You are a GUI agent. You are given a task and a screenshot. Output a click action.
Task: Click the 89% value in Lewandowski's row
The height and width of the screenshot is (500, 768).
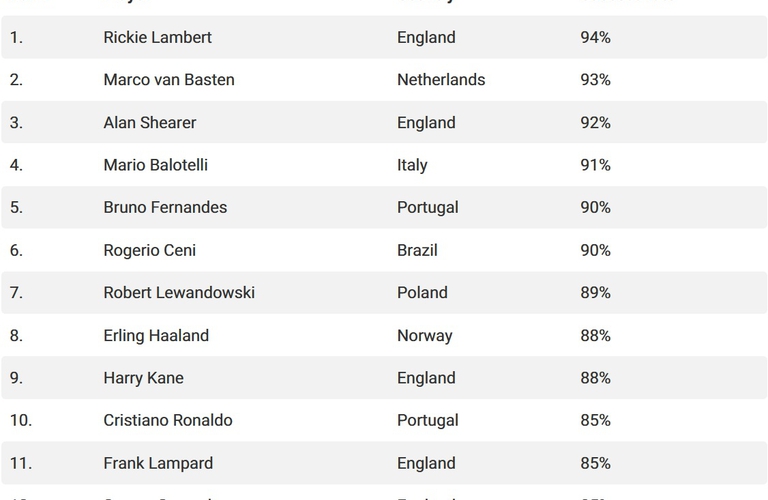(x=595, y=293)
